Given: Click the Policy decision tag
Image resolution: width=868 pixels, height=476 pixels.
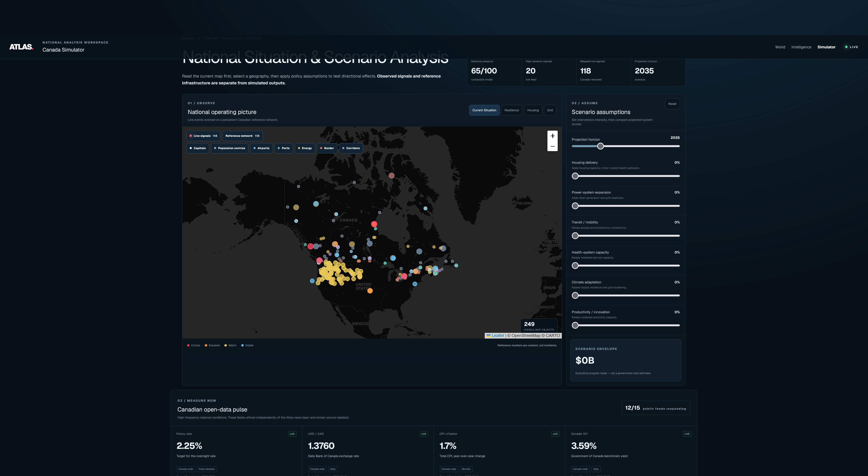Looking at the screenshot, I should 207,469.
